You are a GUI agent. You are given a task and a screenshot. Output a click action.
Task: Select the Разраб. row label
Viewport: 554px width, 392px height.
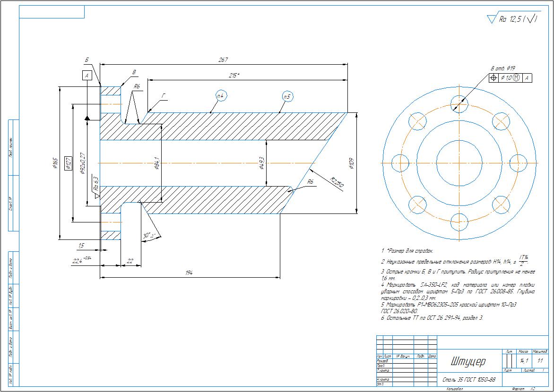[x=382, y=361]
